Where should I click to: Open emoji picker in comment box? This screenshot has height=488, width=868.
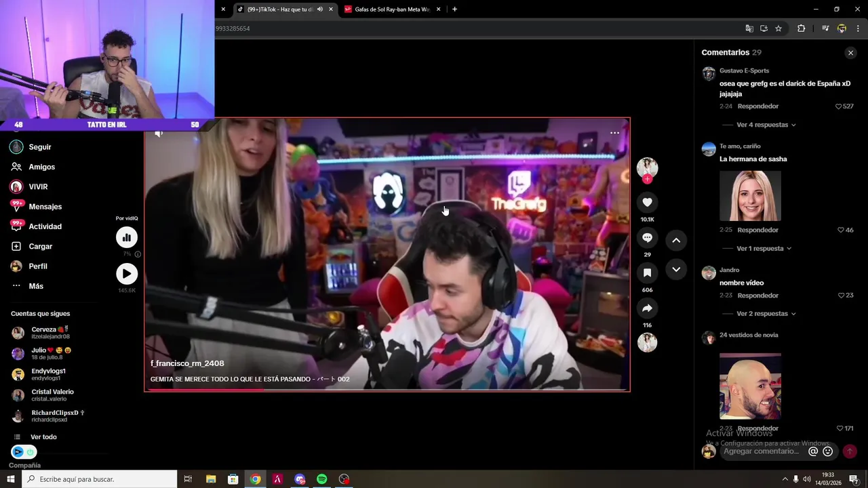827,451
